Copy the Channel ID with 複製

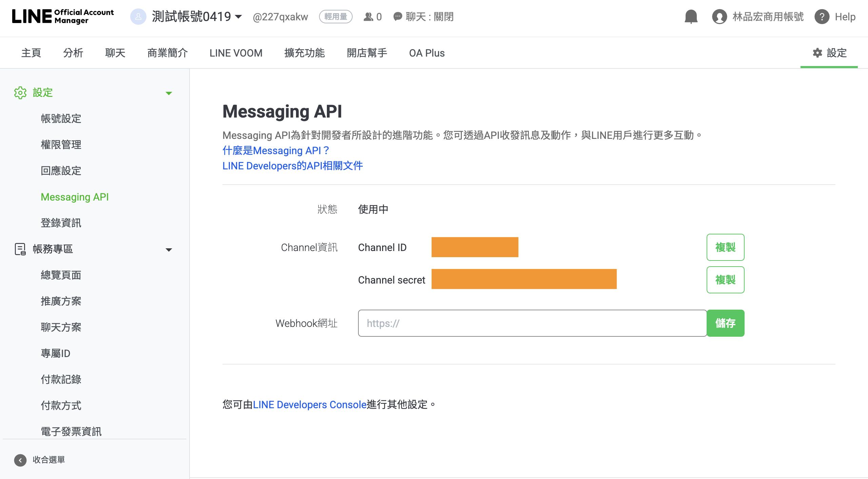[726, 247]
